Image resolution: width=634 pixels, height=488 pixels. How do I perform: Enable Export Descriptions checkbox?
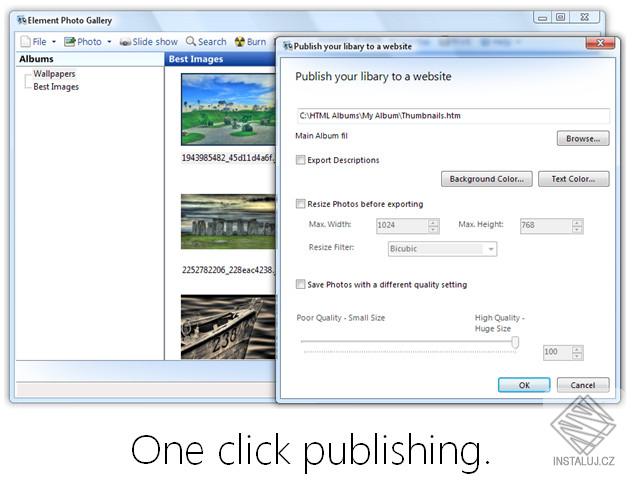click(300, 160)
